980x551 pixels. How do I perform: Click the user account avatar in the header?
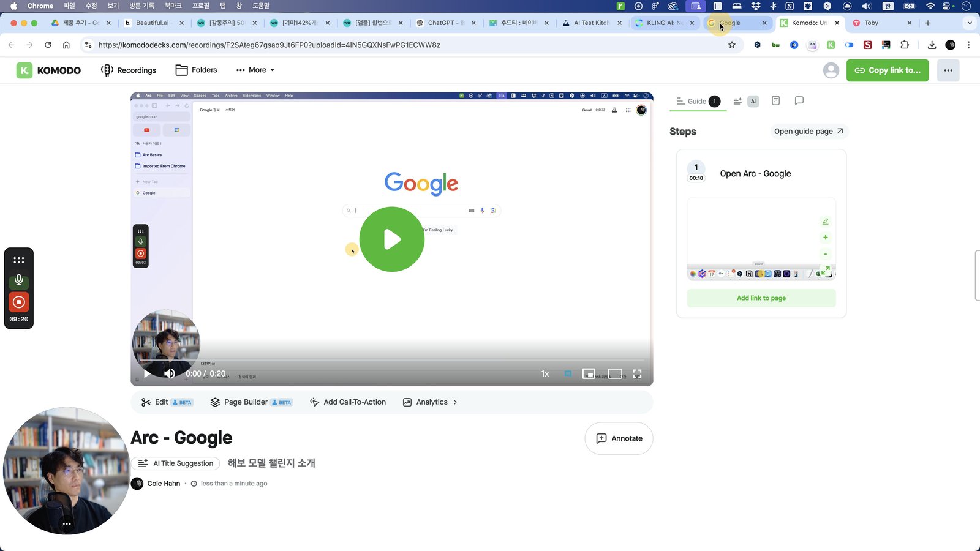(831, 70)
